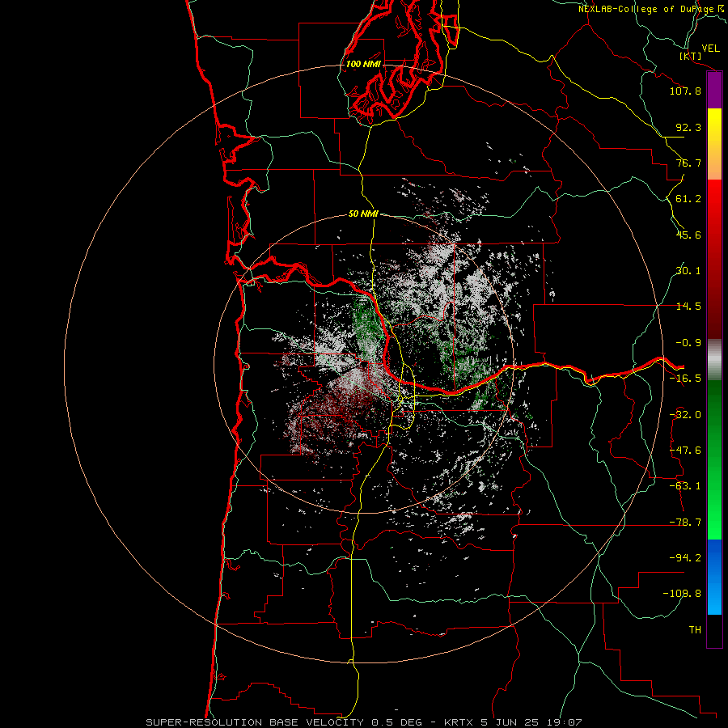Click the 92.3 velocity scale value
The image size is (728, 728).
(688, 127)
